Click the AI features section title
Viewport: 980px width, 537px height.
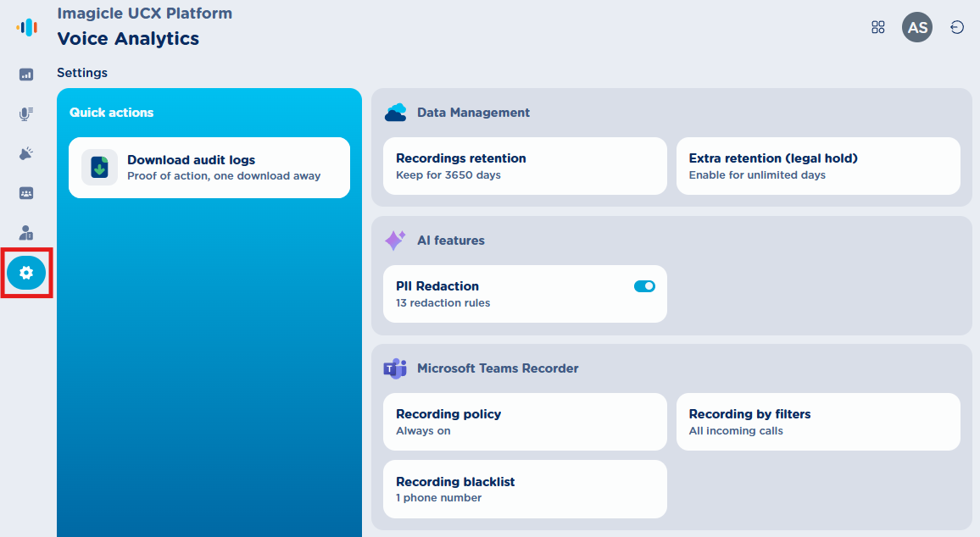(x=451, y=241)
